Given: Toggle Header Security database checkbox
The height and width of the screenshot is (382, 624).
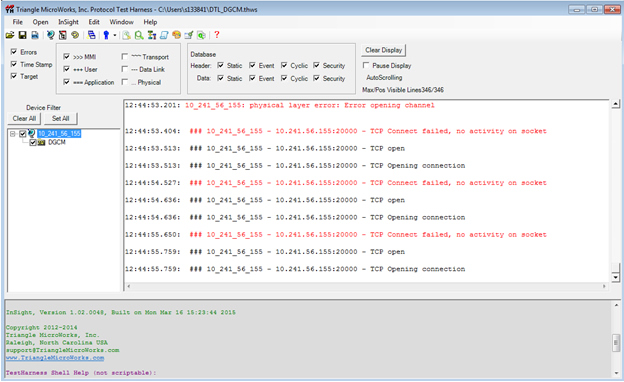Looking at the screenshot, I should coord(316,65).
